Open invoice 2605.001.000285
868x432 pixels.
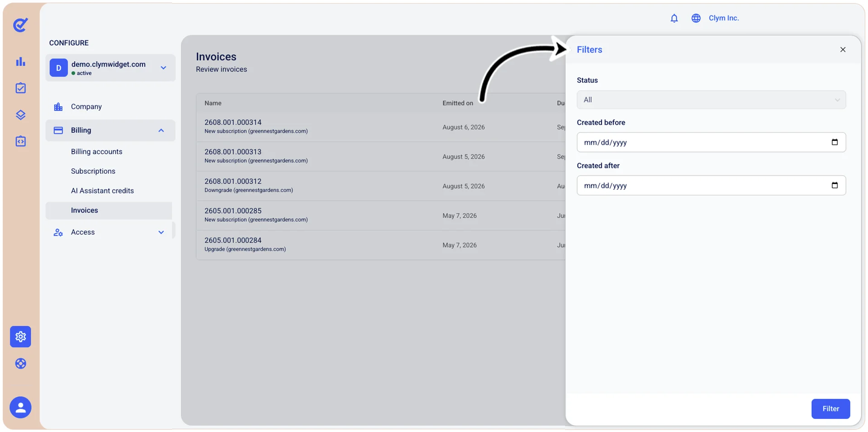coord(233,211)
